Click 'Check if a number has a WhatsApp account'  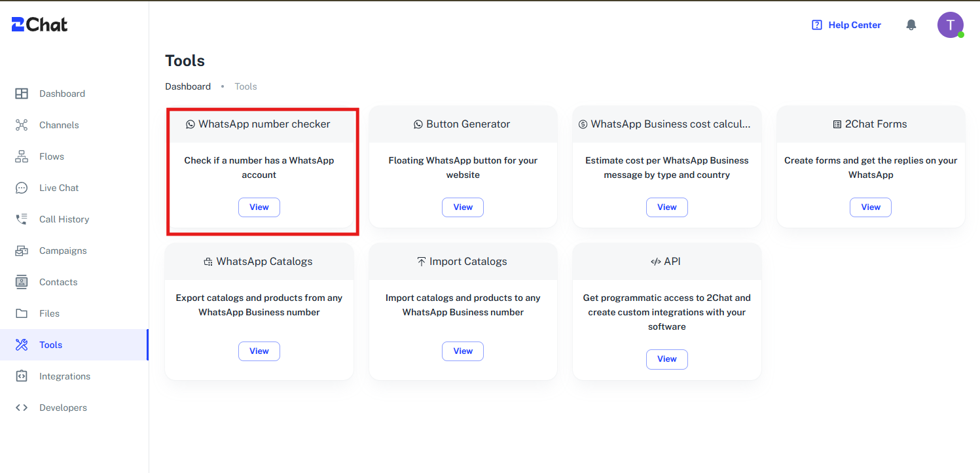(x=259, y=167)
